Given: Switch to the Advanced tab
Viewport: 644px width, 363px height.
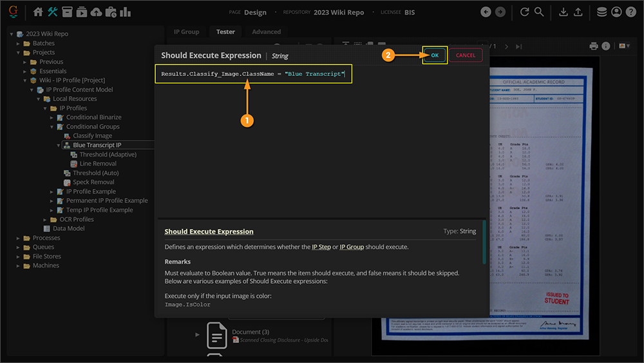Looking at the screenshot, I should click(x=266, y=32).
